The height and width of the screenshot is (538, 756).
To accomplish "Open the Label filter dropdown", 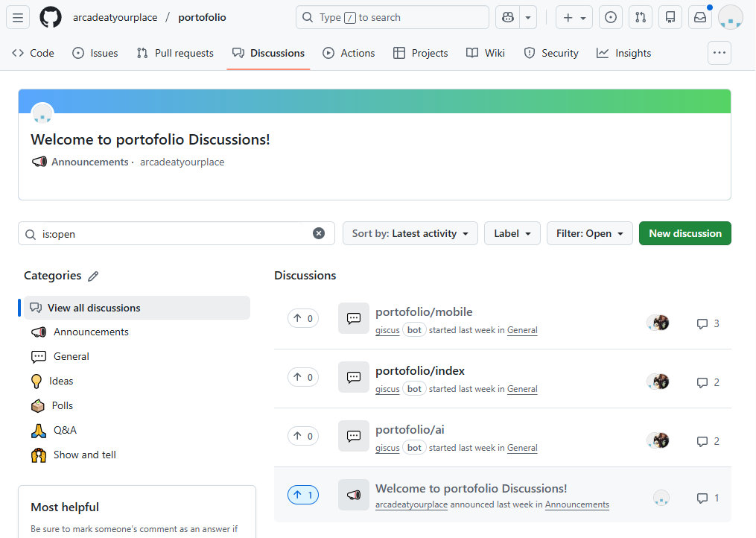I will 512,233.
